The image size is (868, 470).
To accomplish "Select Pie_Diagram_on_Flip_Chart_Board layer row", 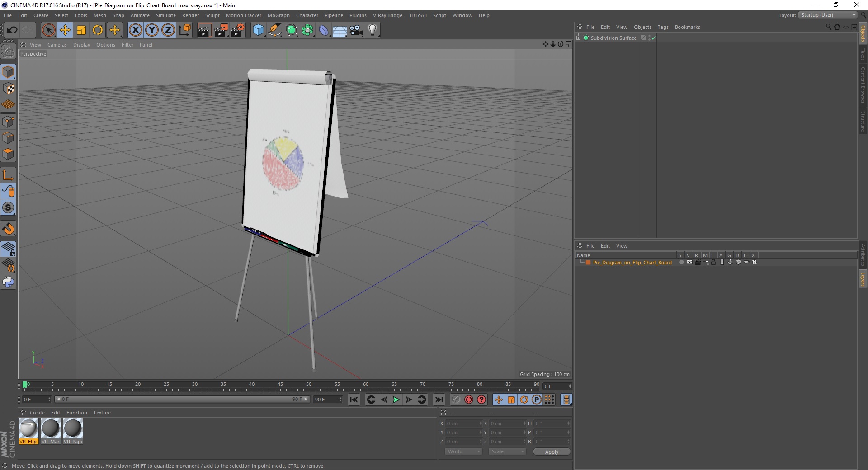I will [632, 263].
